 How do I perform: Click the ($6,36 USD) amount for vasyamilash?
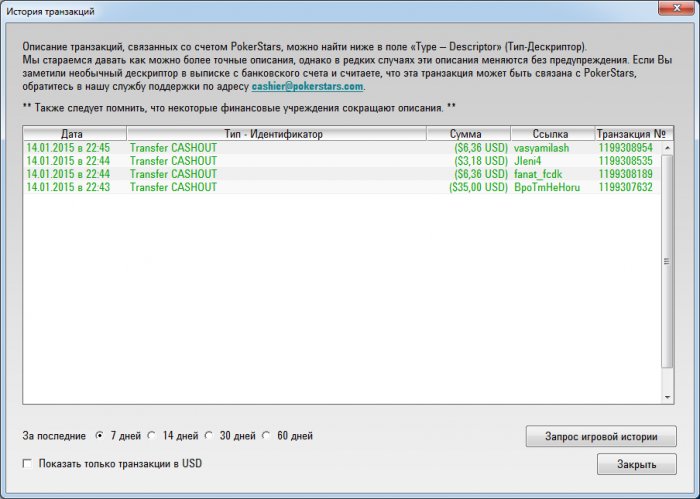pos(481,148)
